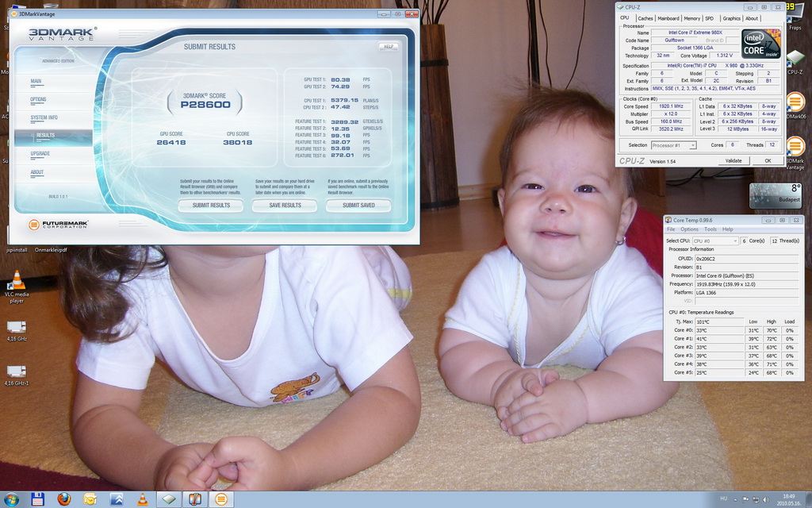Screen dimensions: 812x508
Task: Open the Windows Start menu orb
Action: (x=11, y=500)
